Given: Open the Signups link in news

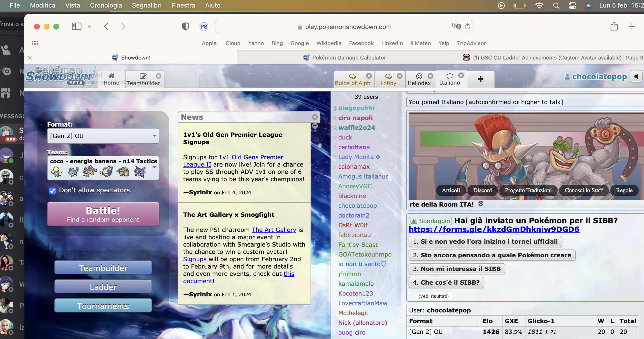Looking at the screenshot, I should coord(195,259).
